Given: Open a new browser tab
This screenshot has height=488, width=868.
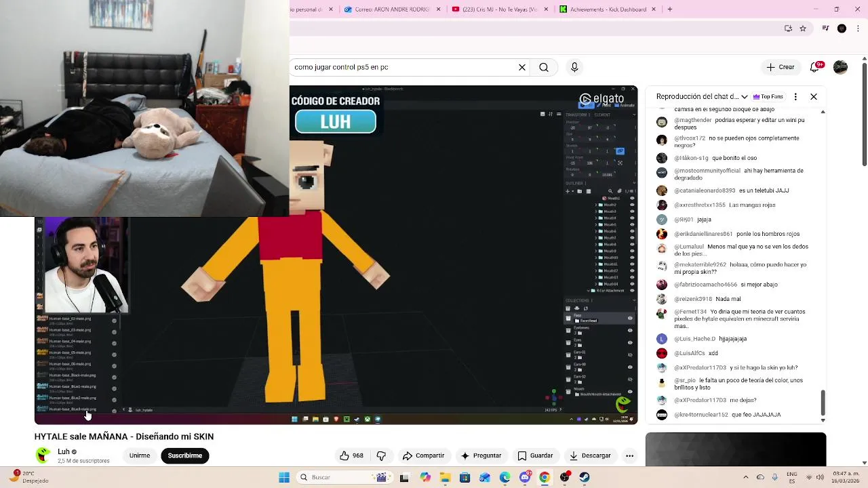Looking at the screenshot, I should 670,9.
